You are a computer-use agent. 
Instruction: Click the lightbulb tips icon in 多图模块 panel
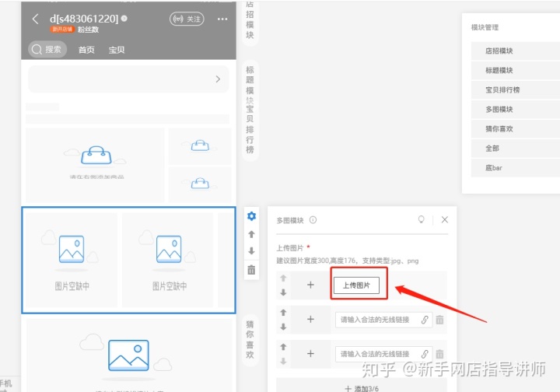point(422,219)
